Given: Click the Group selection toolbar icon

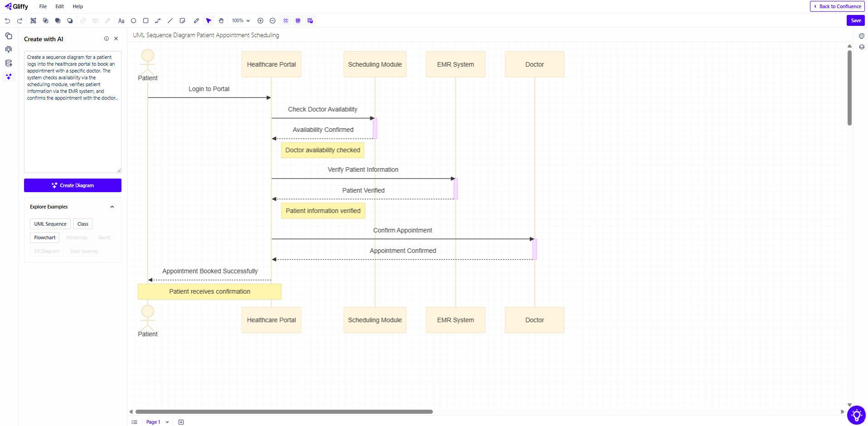Looking at the screenshot, I should click(33, 21).
